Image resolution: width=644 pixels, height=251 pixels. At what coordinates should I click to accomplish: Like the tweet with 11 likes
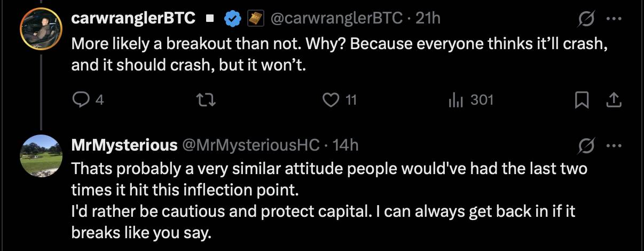click(x=332, y=100)
